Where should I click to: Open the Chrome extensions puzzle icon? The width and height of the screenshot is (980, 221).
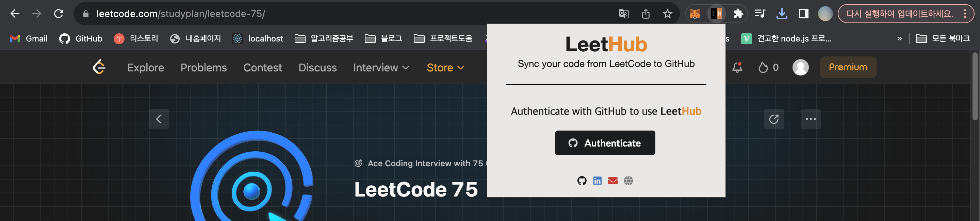[738, 14]
